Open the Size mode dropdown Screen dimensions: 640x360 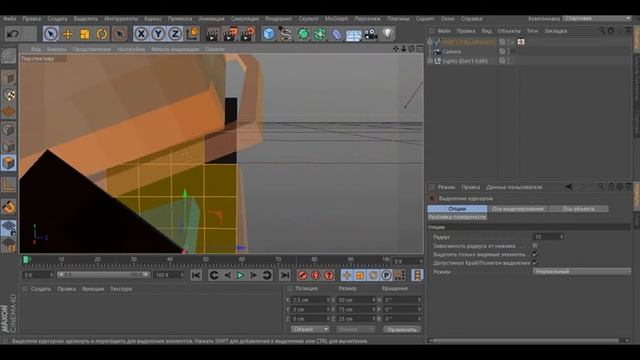(356, 329)
